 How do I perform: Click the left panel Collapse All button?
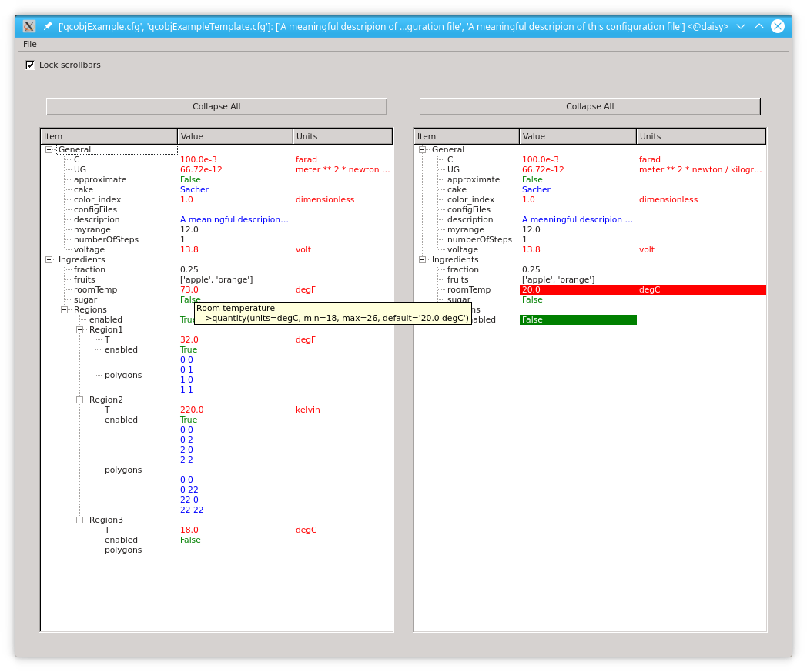point(216,106)
